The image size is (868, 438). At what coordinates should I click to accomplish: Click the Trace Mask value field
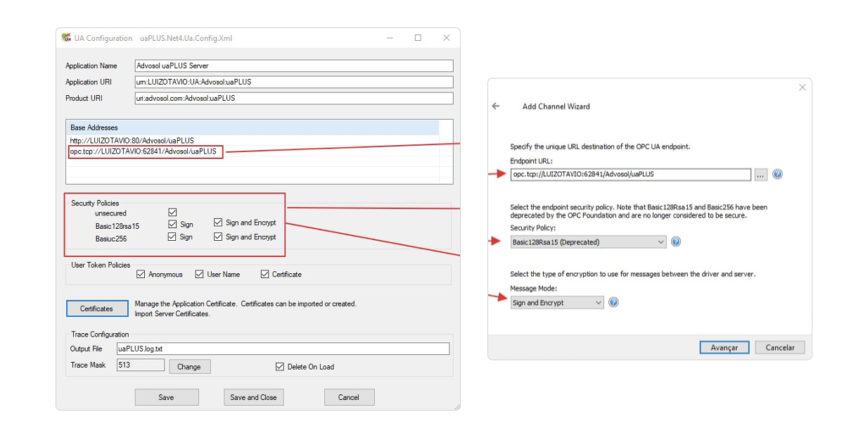coord(140,365)
